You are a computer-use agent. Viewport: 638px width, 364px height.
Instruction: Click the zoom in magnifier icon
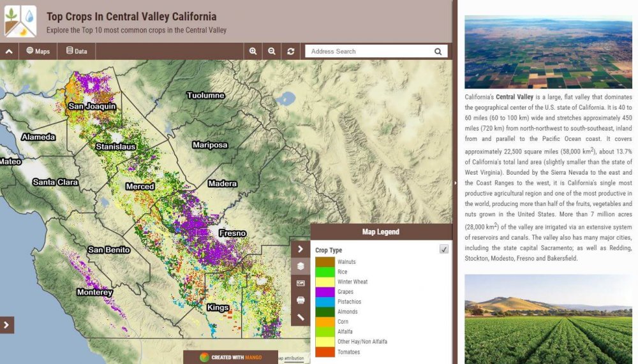(x=253, y=51)
